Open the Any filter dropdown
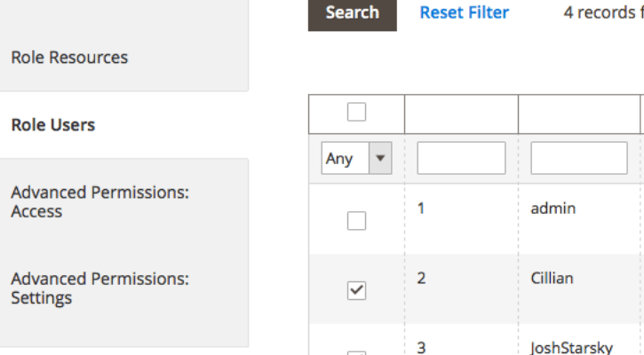This screenshot has height=355, width=644. coord(356,158)
